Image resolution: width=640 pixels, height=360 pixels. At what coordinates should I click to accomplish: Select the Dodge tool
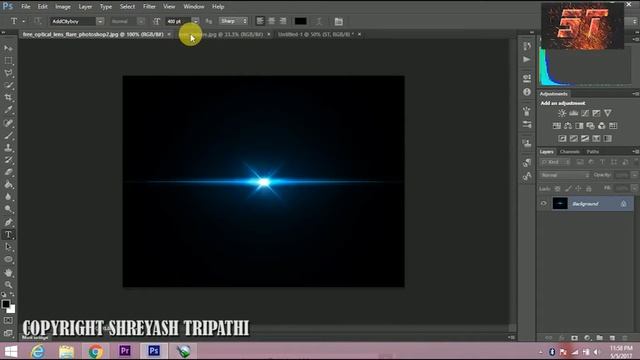point(8,209)
